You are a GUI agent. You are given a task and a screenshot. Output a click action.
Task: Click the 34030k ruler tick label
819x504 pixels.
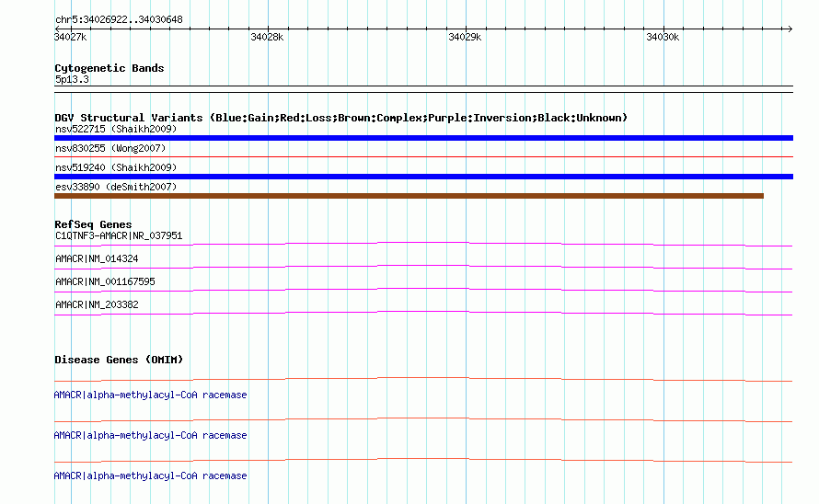[663, 37]
